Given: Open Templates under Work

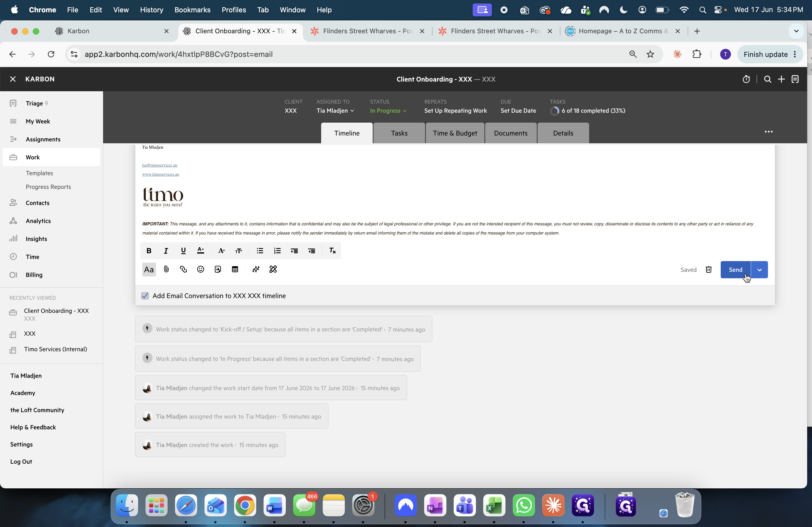Looking at the screenshot, I should pos(39,173).
